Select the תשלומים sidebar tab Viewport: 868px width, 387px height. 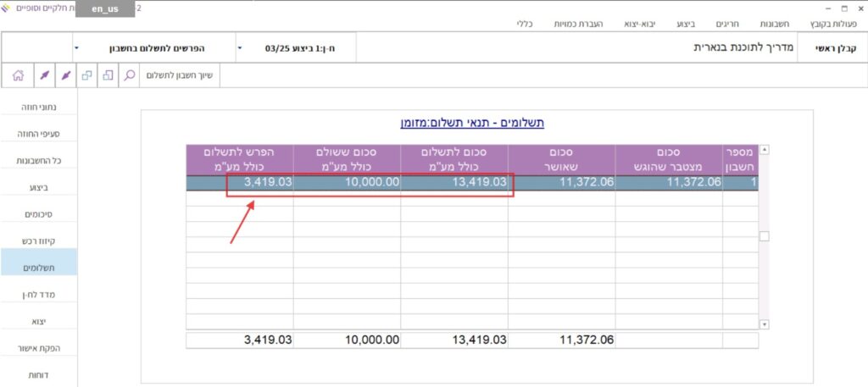click(x=39, y=268)
